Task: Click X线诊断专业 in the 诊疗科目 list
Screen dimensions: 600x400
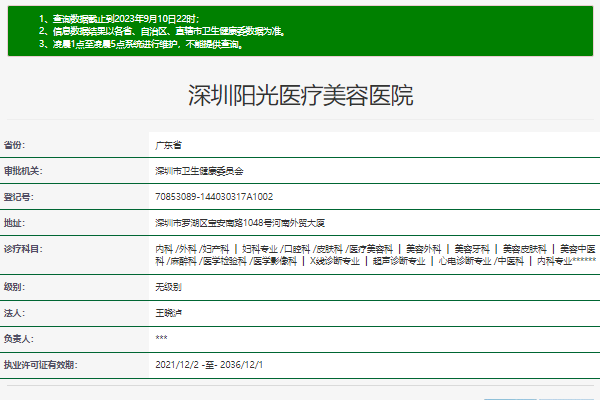Action: point(335,261)
